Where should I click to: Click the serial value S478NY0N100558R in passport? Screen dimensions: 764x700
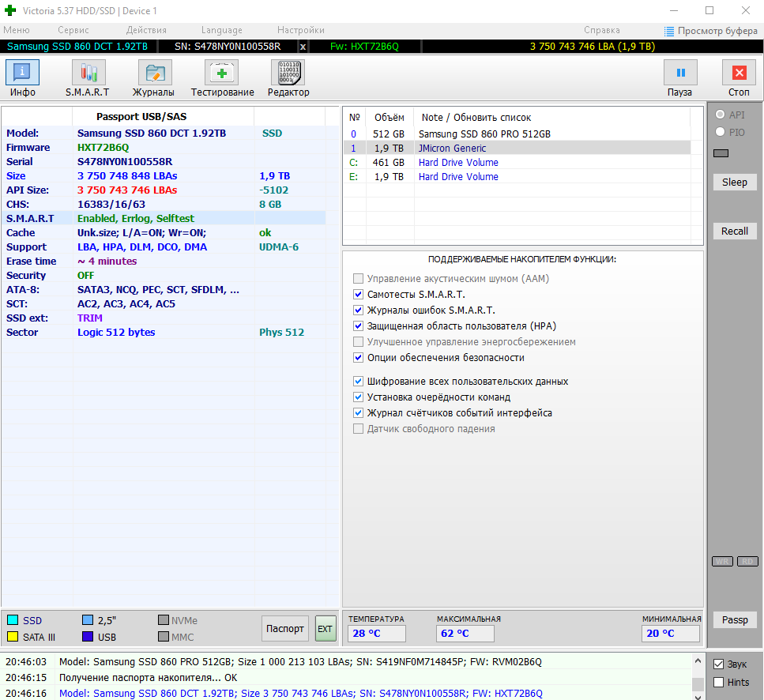point(125,162)
